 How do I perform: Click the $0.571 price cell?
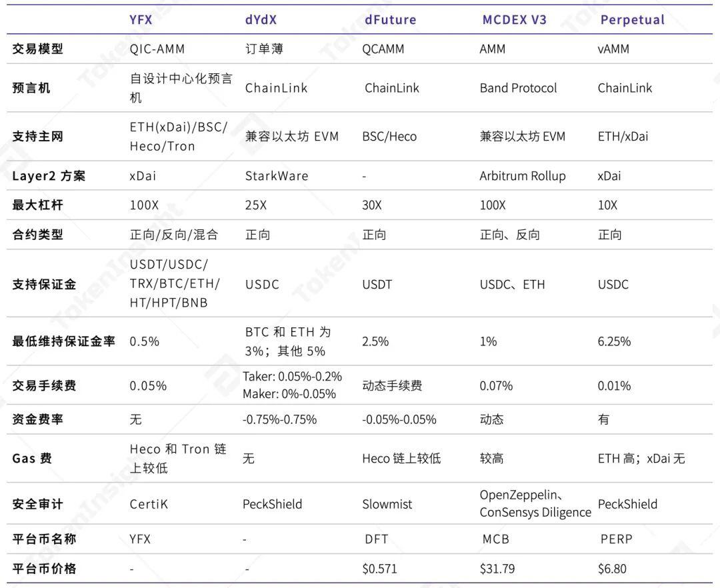[379, 568]
